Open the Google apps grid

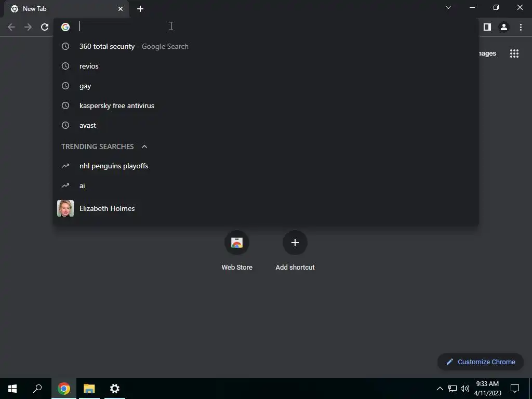(x=514, y=54)
